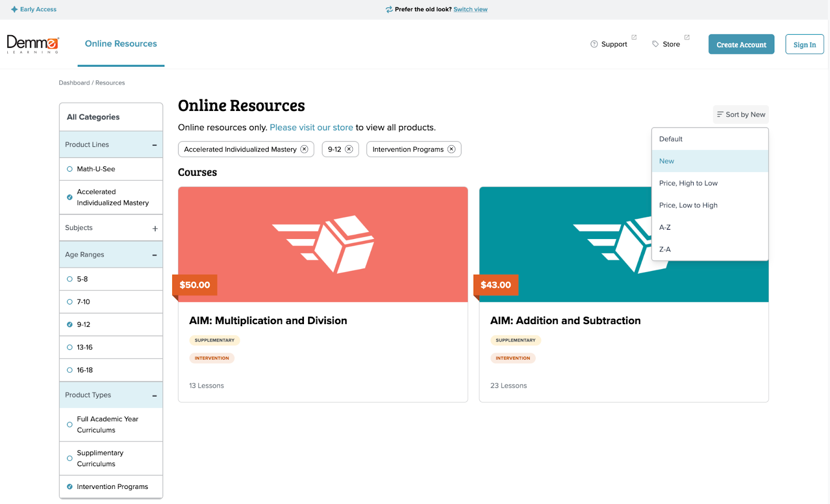
Task: Collapse the Age Ranges section
Action: click(155, 255)
